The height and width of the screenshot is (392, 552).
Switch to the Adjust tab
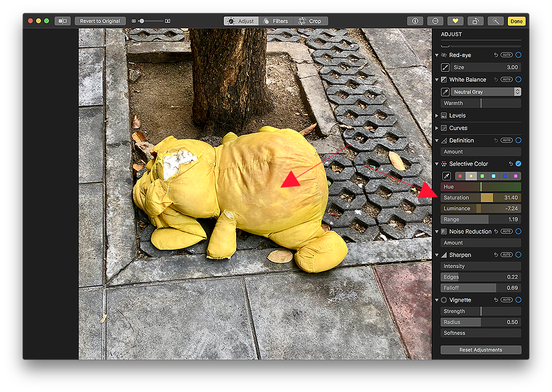(241, 21)
